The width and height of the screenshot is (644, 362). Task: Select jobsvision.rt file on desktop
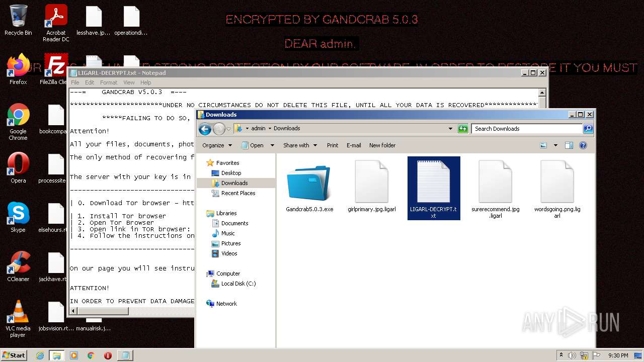coord(55,316)
